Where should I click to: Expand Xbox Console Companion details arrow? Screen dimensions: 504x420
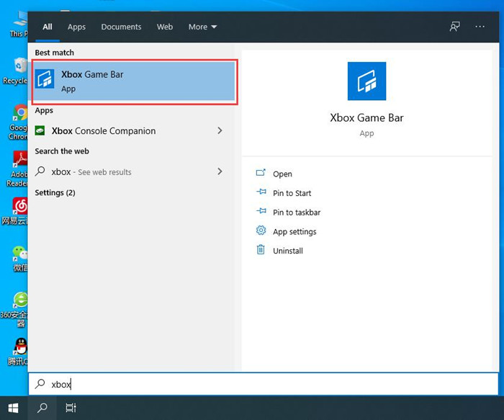[220, 130]
